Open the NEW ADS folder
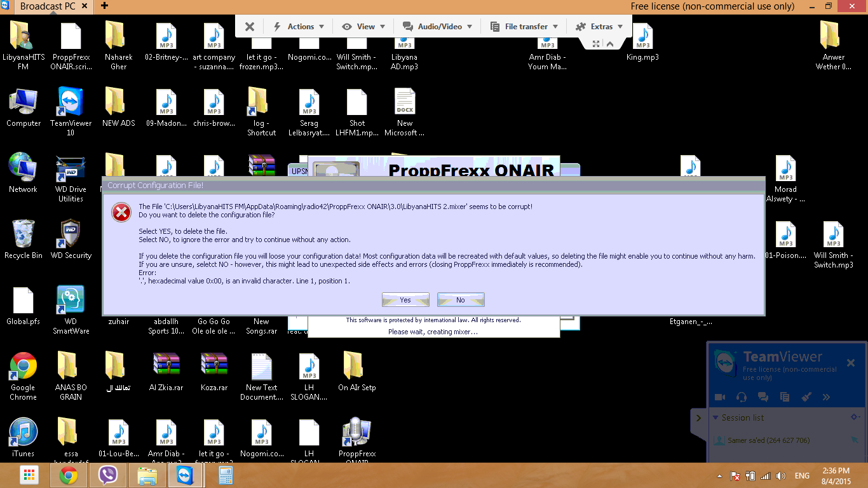 pos(118,108)
